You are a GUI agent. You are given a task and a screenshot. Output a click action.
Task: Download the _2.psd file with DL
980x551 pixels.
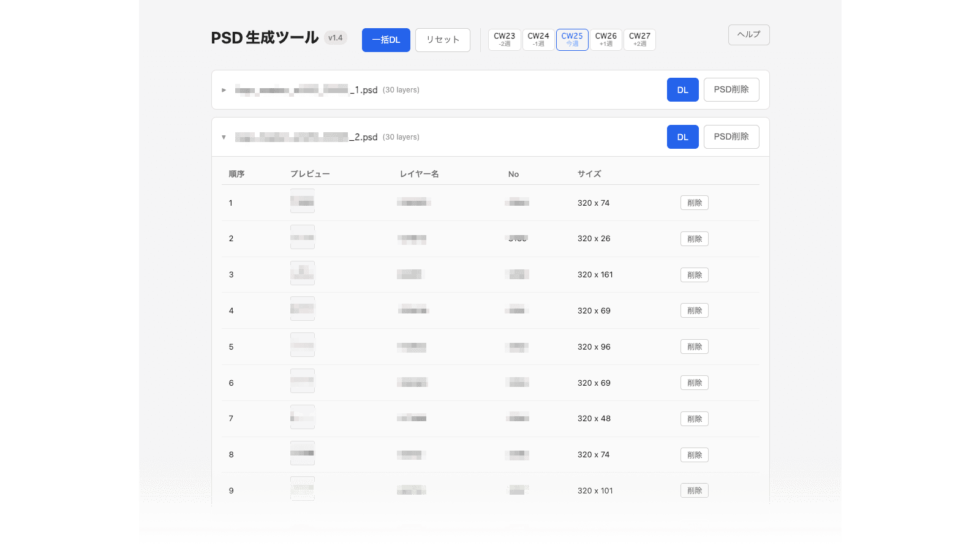683,137
